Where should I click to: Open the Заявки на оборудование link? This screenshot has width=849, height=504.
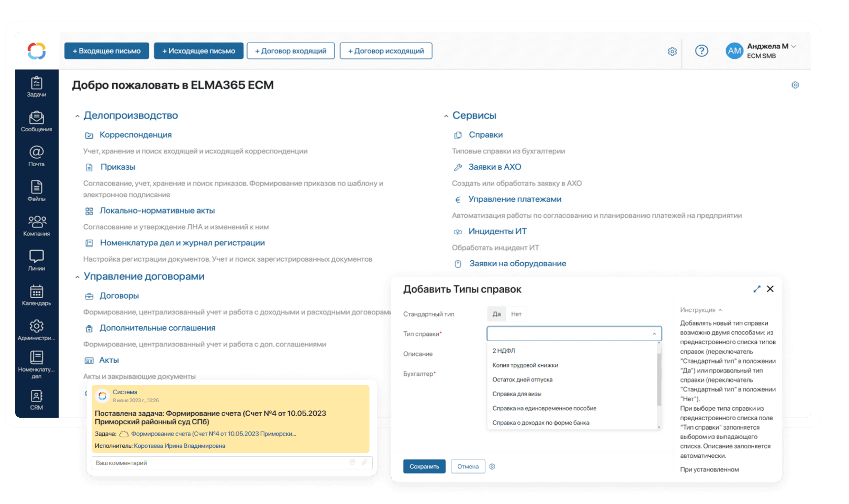pos(517,263)
